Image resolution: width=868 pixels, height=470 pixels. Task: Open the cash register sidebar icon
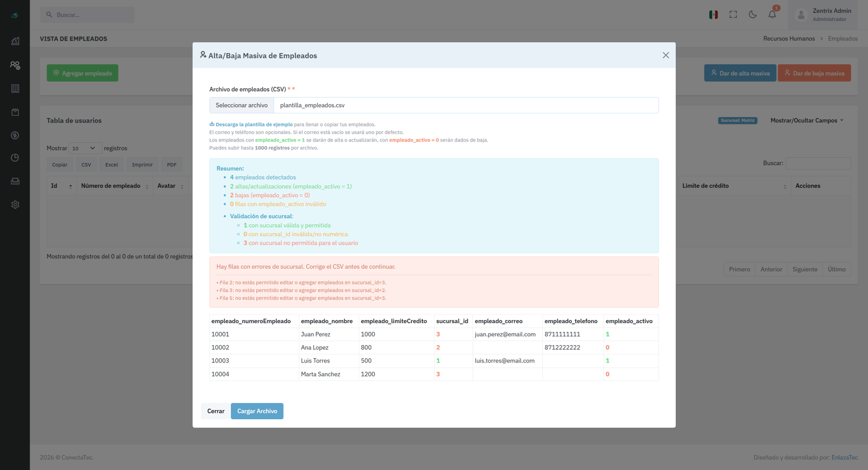pos(15,41)
